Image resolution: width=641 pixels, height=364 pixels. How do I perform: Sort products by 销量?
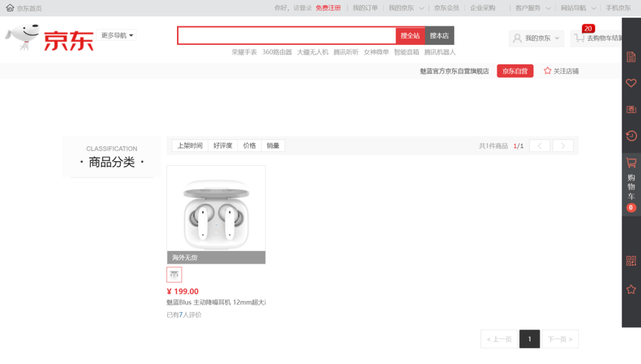(273, 146)
